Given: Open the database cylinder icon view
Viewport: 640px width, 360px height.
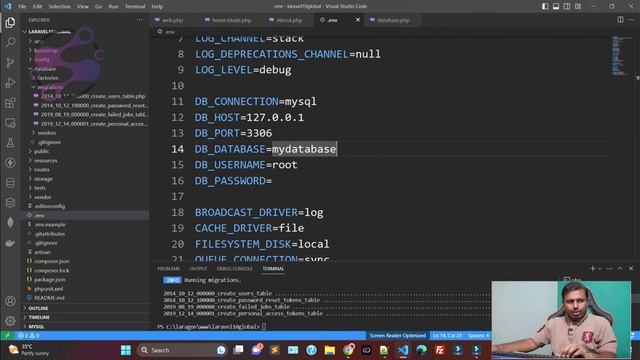Looking at the screenshot, I should (10, 183).
